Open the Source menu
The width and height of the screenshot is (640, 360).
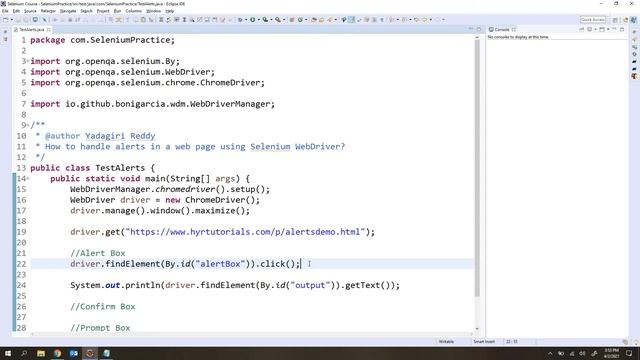[30, 11]
